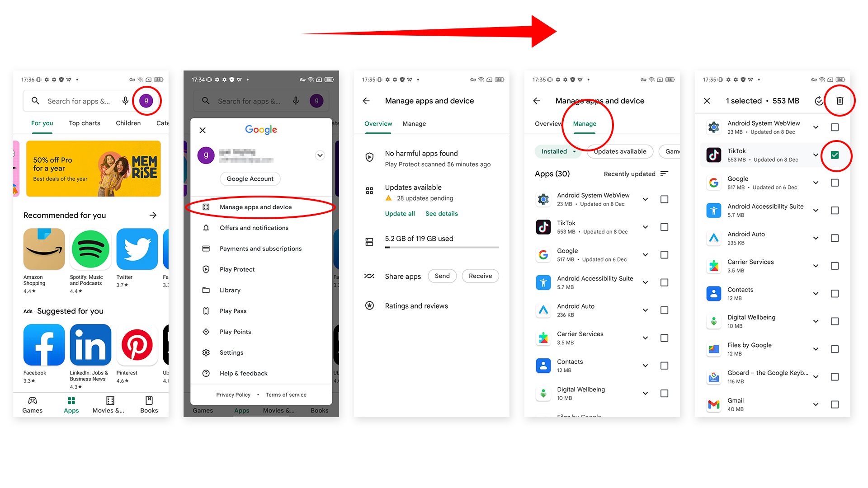868x488 pixels.
Task: Open Settings in Google account menu
Action: pos(261,352)
